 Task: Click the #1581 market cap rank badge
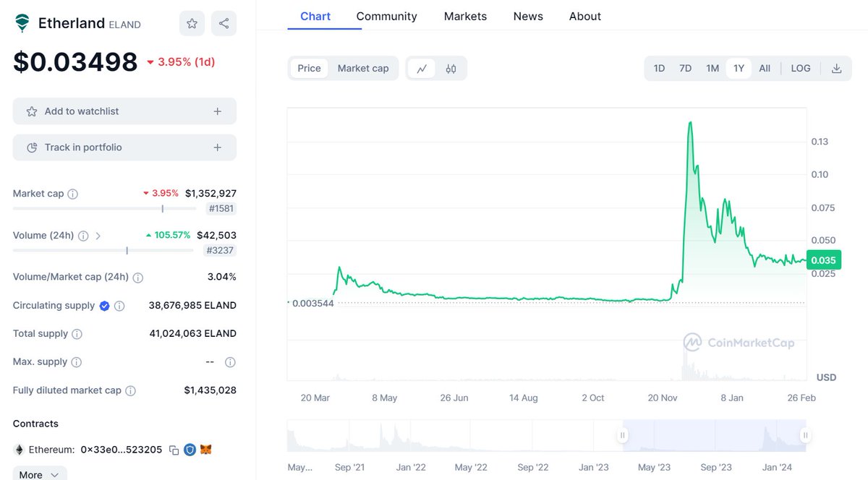click(221, 209)
